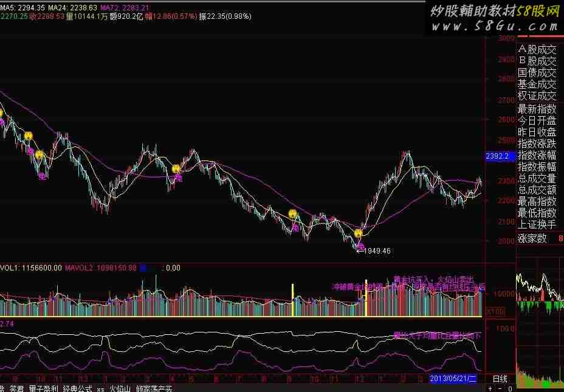Click the yellow smiley marker above 1949.46 low
The height and width of the screenshot is (392, 564).
(x=358, y=233)
